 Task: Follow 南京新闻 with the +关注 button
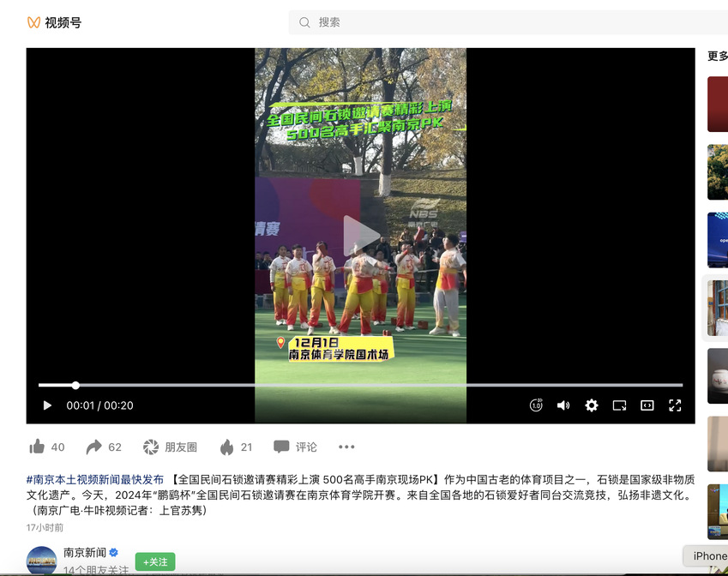154,561
